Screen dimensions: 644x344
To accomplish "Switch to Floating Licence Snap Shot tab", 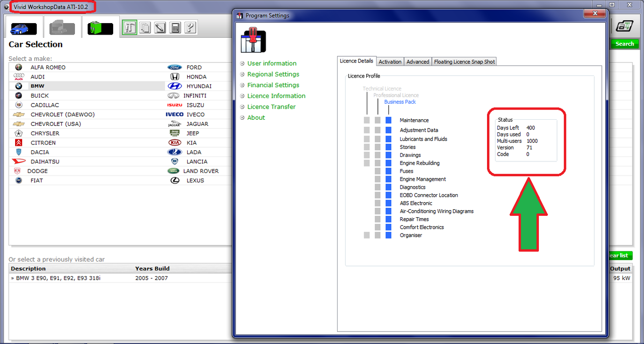I will coord(464,62).
